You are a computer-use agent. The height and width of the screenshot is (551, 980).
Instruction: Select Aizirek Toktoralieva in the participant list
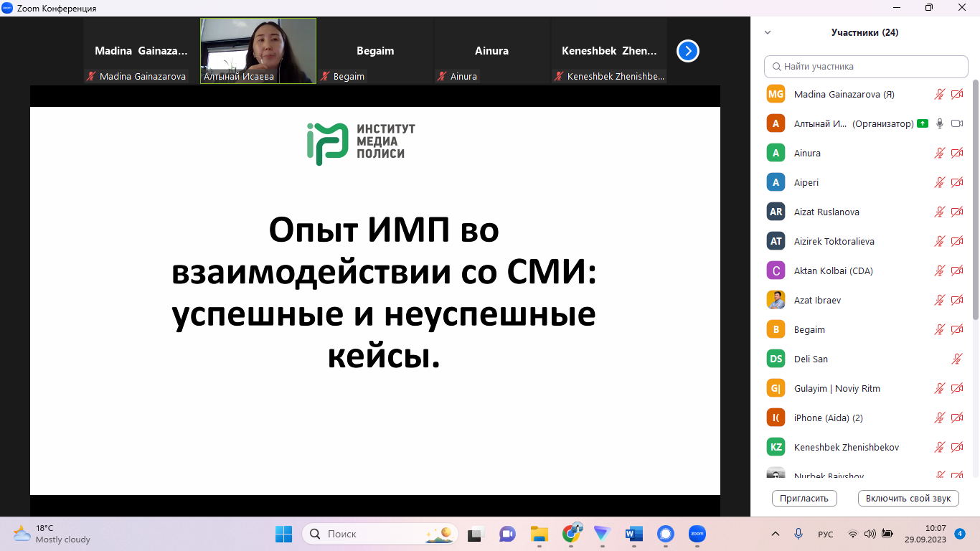point(834,241)
